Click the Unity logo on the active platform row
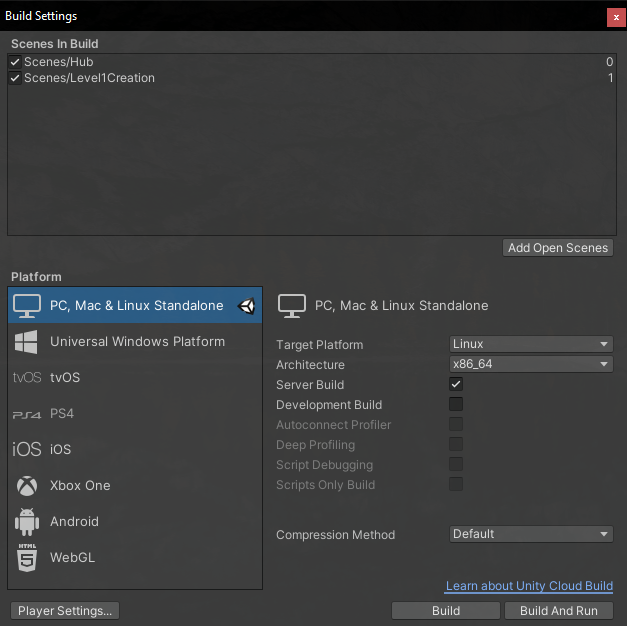Screen dimensions: 627x626 [246, 306]
